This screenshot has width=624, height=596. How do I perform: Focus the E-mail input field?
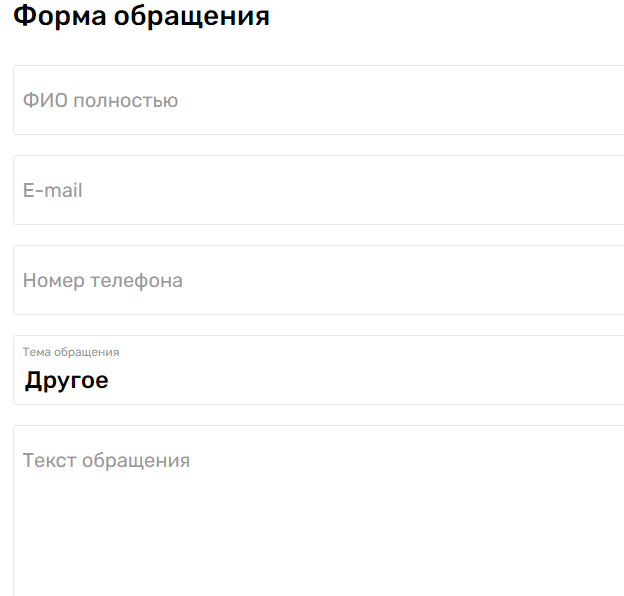tap(320, 190)
